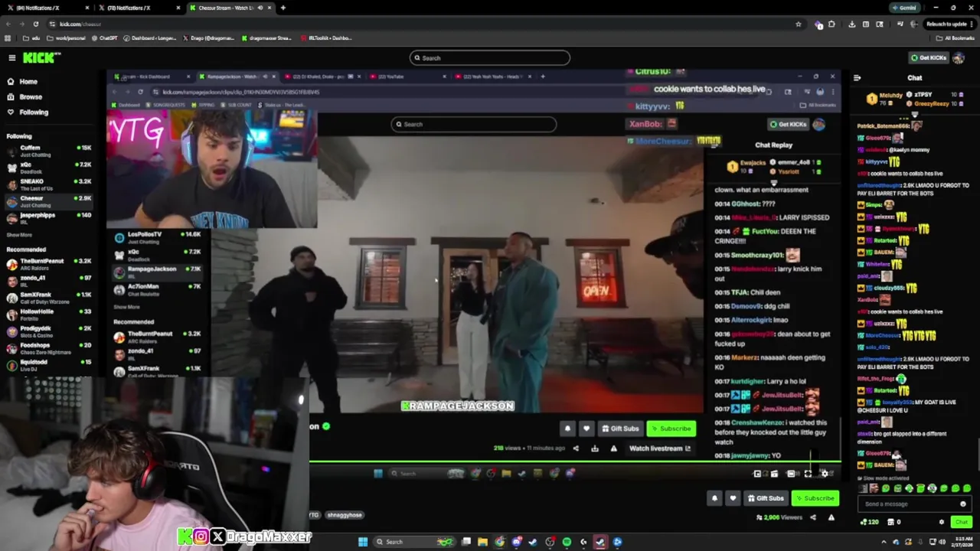Show hidden system tray icons
Image resolution: width=980 pixels, height=551 pixels.
click(x=884, y=542)
